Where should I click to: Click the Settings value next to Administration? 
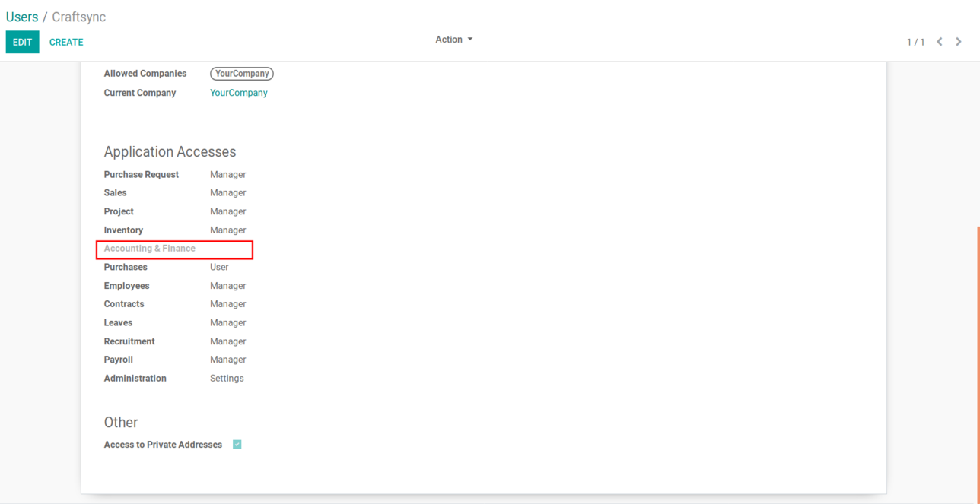(227, 378)
